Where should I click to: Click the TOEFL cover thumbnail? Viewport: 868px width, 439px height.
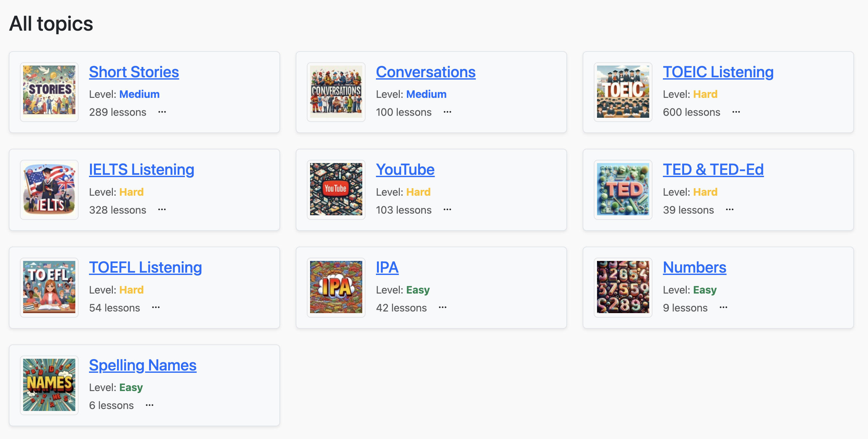(x=49, y=287)
